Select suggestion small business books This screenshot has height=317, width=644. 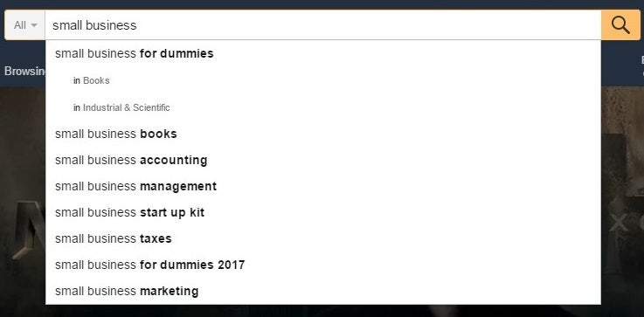point(323,134)
